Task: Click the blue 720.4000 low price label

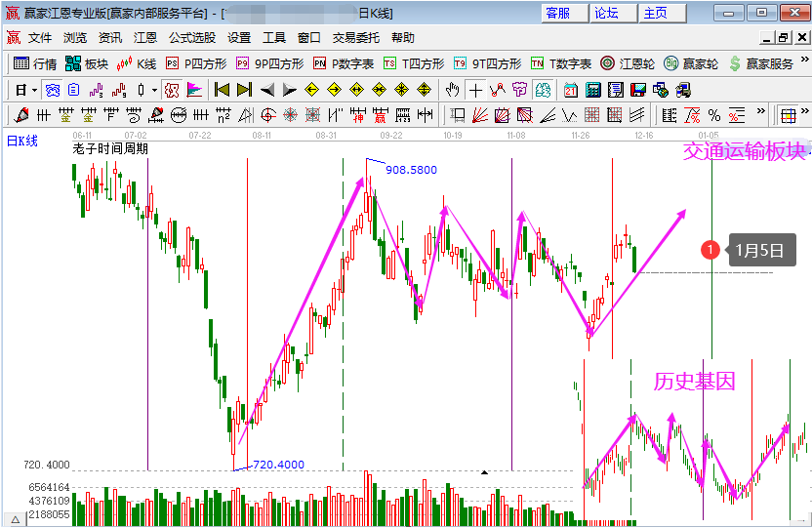Action: pos(278,465)
